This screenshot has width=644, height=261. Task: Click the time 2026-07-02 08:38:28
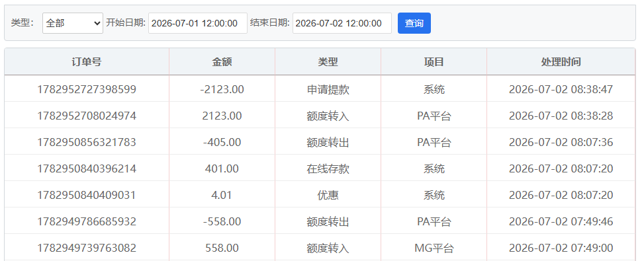(561, 116)
